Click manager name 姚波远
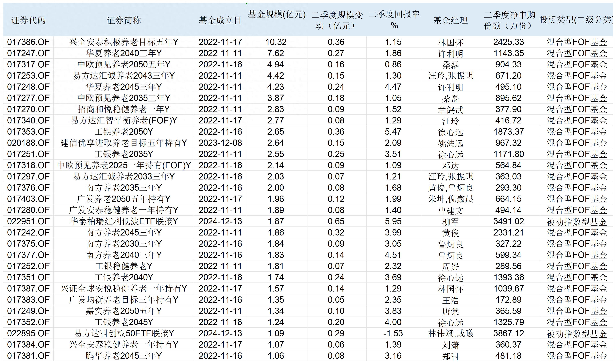The image size is (616, 364). [450, 143]
